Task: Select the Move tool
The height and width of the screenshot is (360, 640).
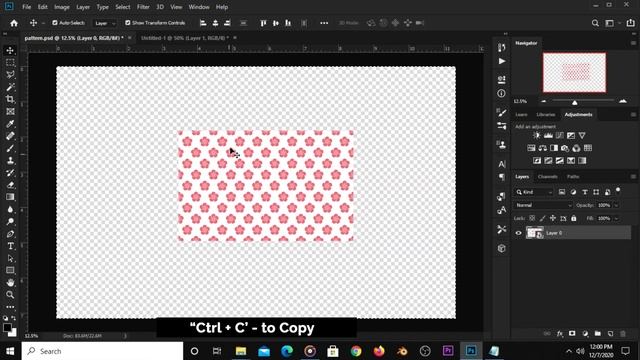Action: click(10, 50)
